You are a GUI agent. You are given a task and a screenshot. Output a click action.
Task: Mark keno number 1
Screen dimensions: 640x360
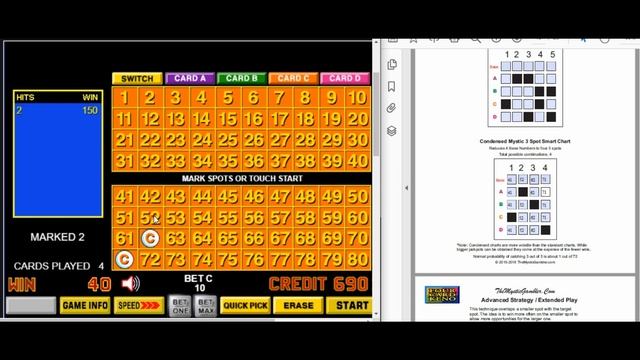click(124, 98)
